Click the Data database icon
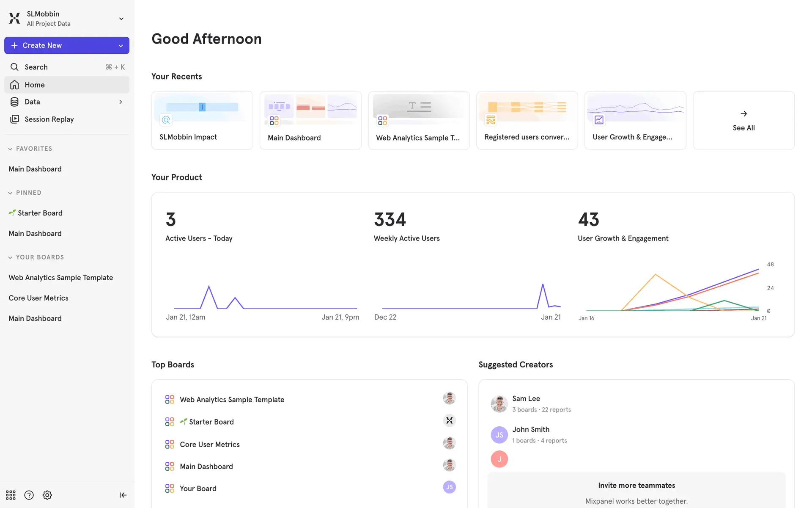812x508 pixels. (x=14, y=102)
